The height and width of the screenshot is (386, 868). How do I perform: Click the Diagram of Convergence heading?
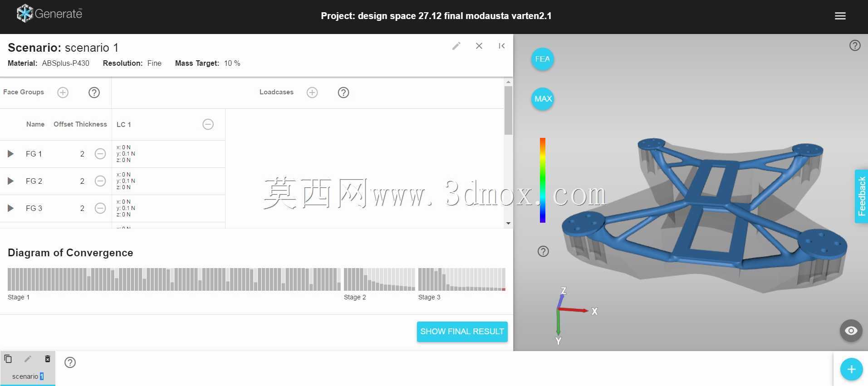coord(70,253)
